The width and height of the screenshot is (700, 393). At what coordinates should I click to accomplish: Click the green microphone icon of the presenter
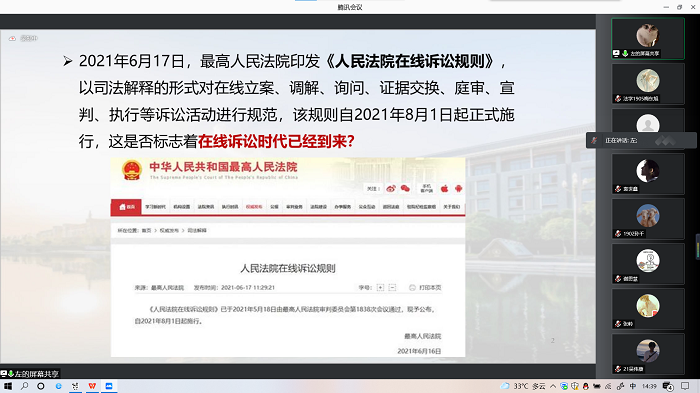(625, 54)
